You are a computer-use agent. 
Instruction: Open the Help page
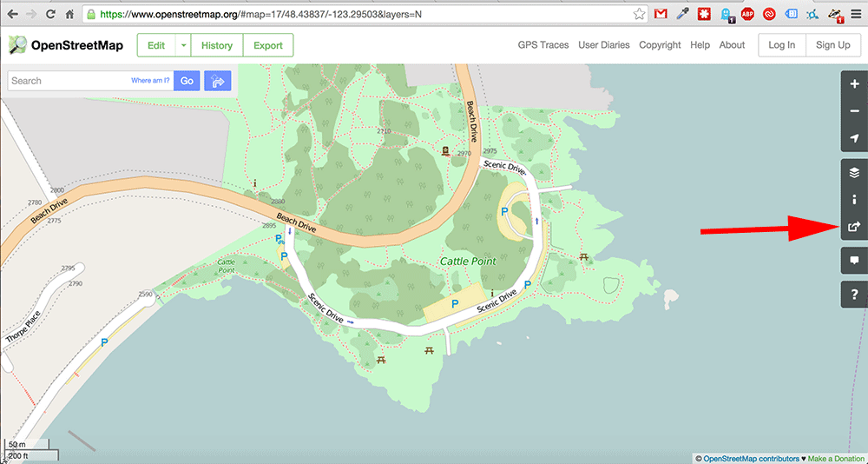(x=700, y=45)
